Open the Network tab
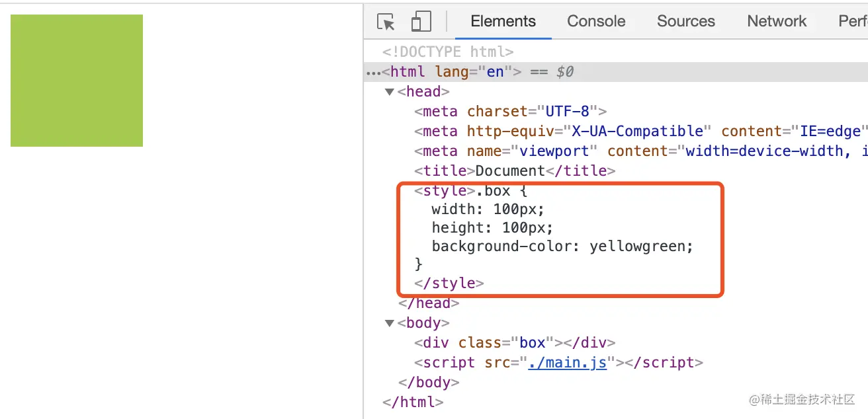Viewport: 868px width, 419px height. point(777,21)
